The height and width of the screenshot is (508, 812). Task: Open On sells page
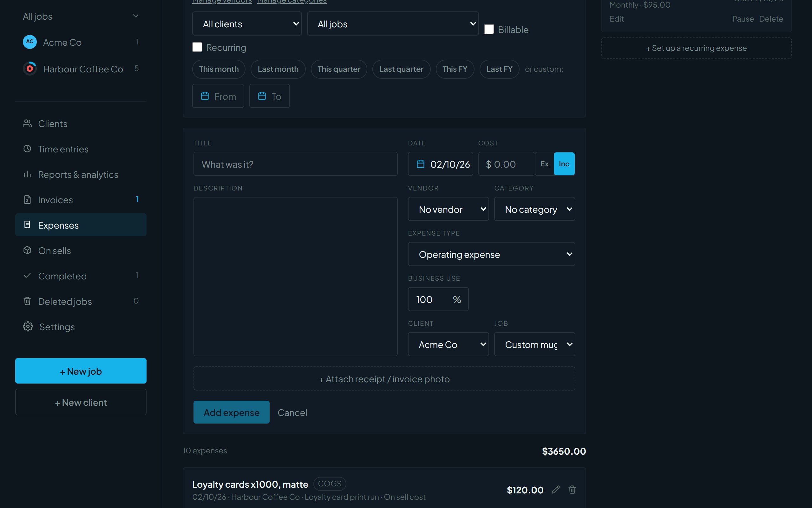click(81, 250)
